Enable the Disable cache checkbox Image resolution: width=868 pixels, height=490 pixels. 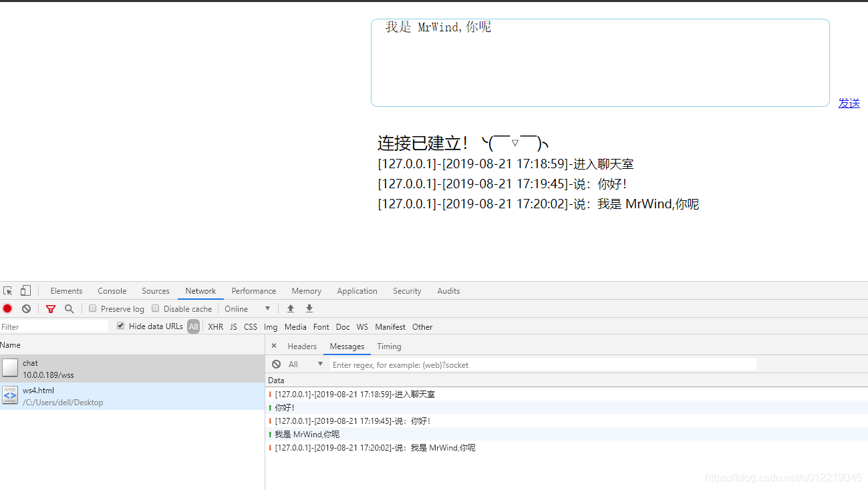156,308
